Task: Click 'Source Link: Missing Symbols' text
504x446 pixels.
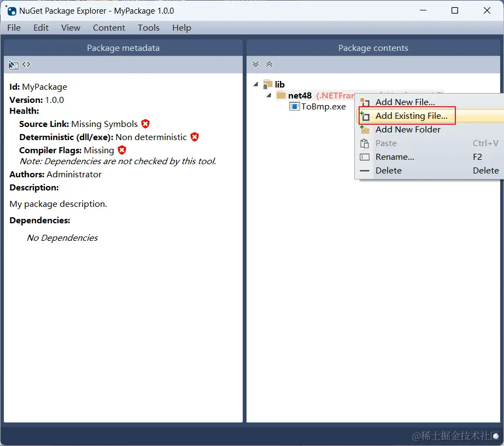Action: [x=78, y=124]
